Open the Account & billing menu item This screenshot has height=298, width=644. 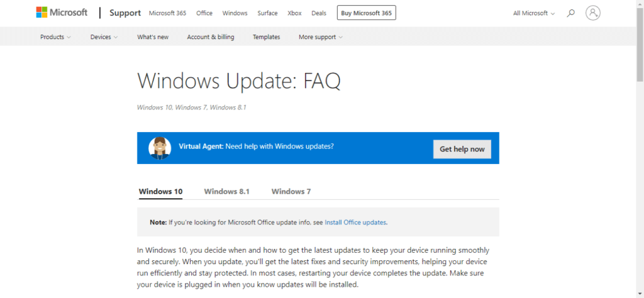pyautogui.click(x=211, y=37)
